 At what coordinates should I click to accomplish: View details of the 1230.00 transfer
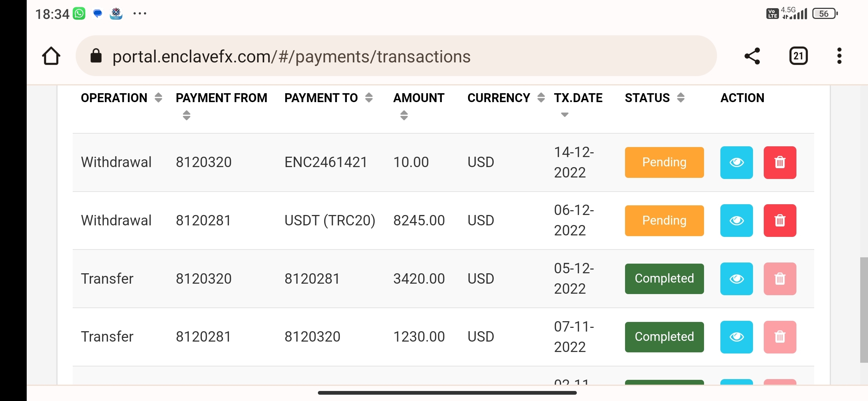click(736, 337)
